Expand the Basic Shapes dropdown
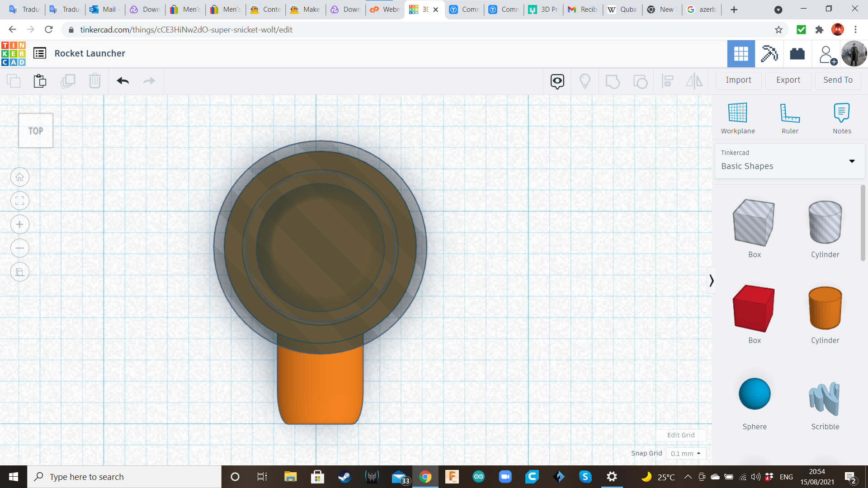The image size is (868, 488). (852, 161)
